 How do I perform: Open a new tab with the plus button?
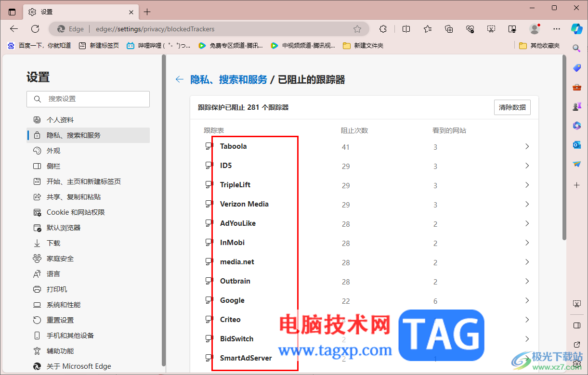click(147, 12)
